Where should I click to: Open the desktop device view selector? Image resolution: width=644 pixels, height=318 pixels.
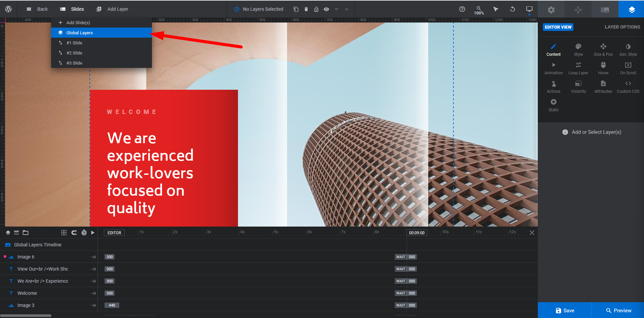529,9
